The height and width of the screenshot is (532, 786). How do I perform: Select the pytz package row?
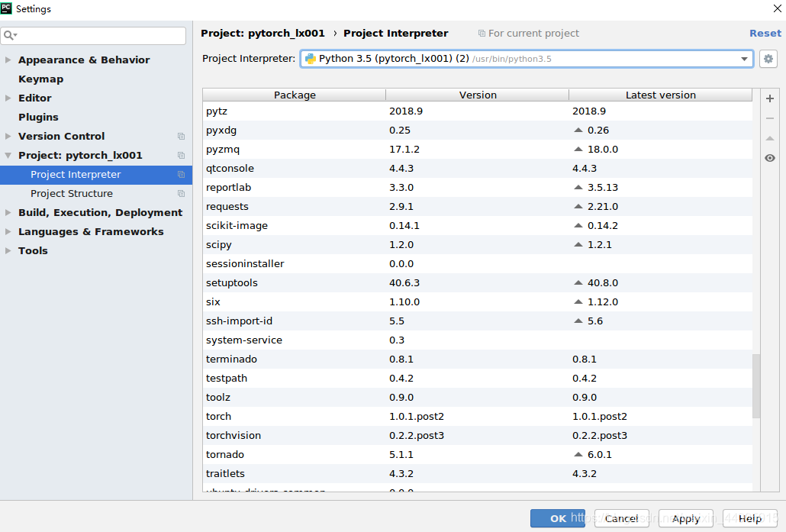478,111
